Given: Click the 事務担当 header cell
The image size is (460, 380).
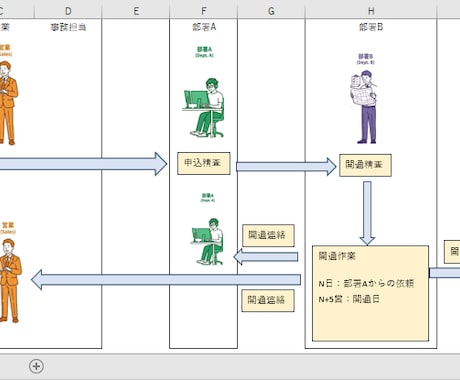Looking at the screenshot, I should coord(68,27).
